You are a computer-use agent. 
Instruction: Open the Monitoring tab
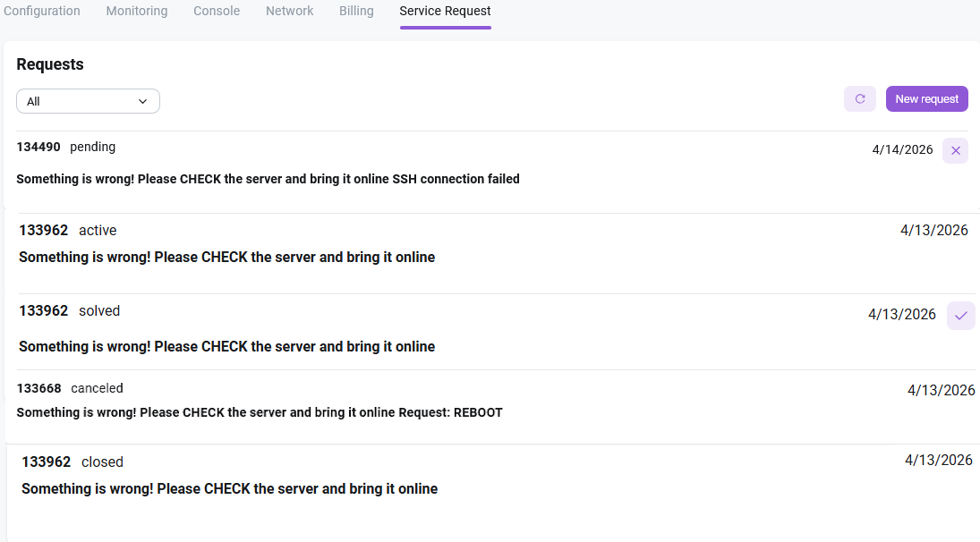137,12
